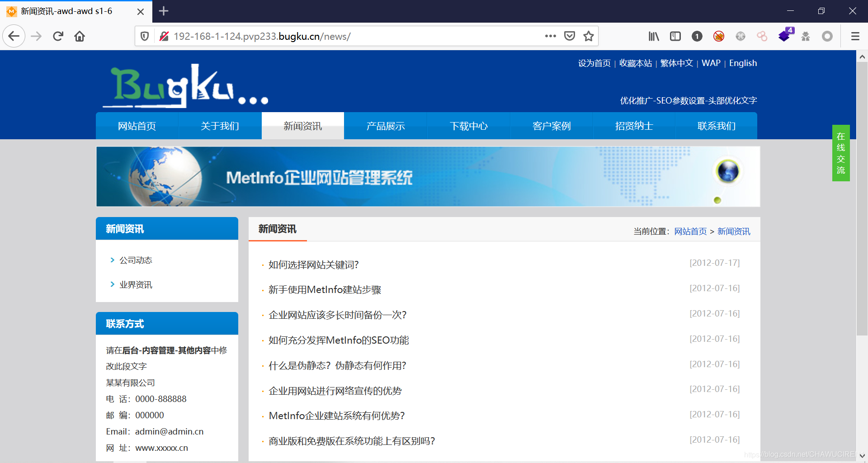This screenshot has width=868, height=463.
Task: Open the Firefox library icon
Action: 653,36
